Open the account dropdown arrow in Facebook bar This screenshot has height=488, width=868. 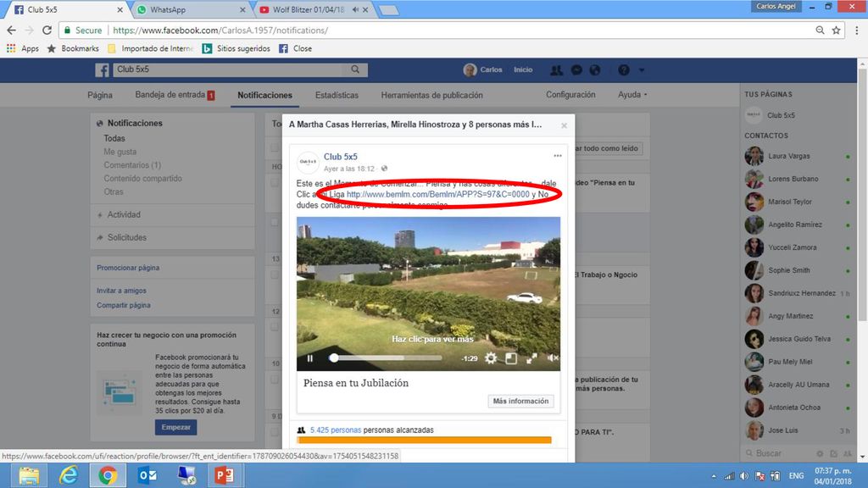pos(642,70)
